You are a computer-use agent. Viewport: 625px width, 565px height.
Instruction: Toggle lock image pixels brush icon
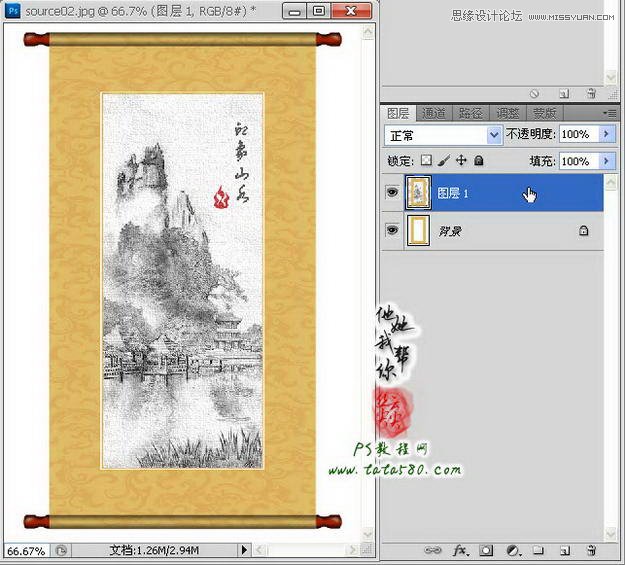pyautogui.click(x=444, y=160)
